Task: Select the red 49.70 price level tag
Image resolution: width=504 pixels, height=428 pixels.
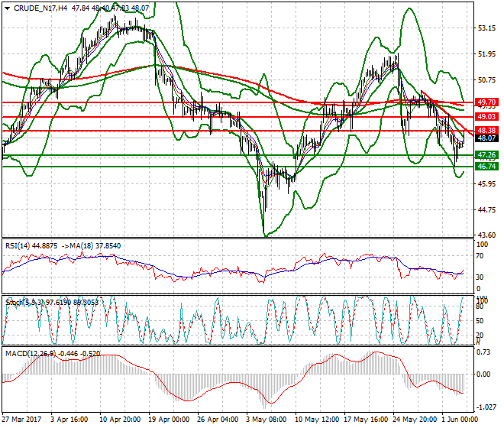Action: 486,102
